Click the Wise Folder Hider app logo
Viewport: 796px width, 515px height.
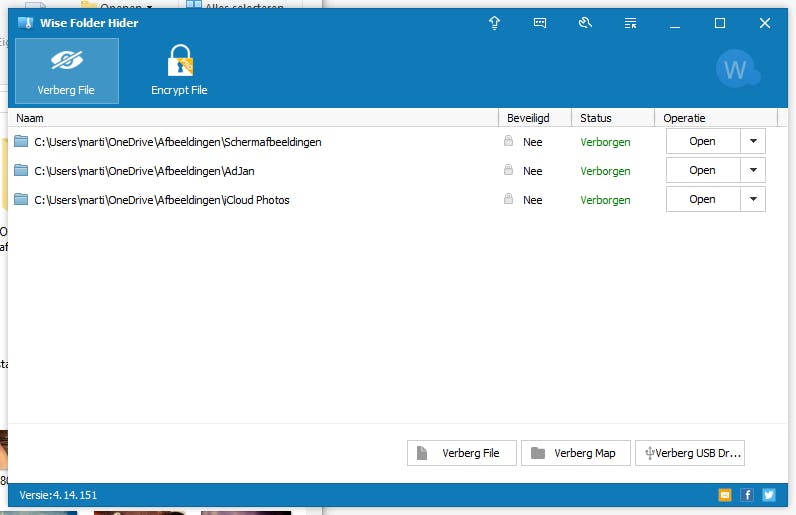tap(25, 23)
